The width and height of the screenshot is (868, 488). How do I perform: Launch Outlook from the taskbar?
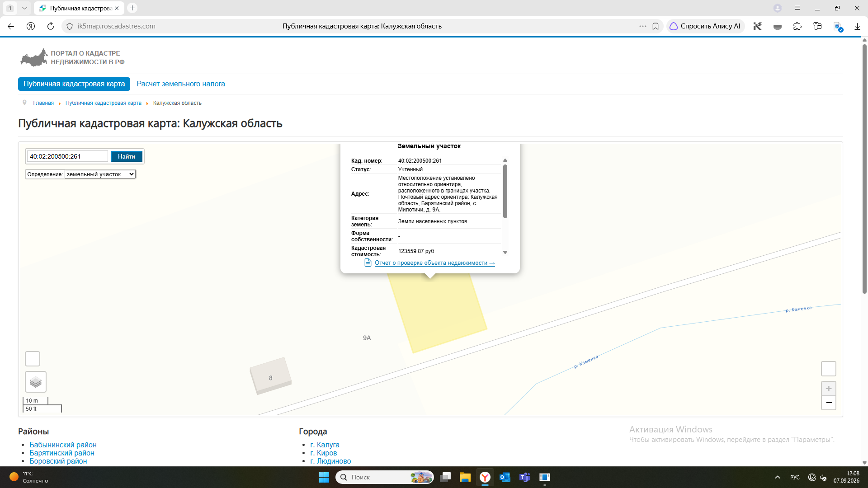[x=505, y=477]
